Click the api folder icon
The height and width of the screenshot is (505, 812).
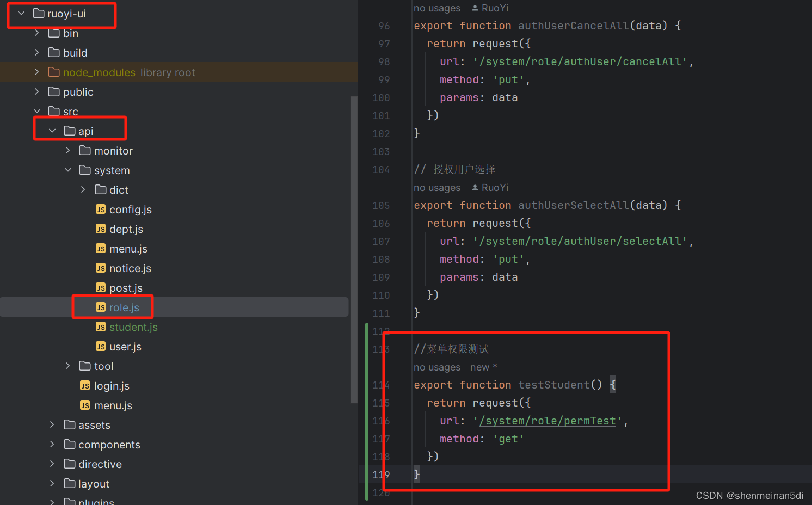click(x=70, y=131)
